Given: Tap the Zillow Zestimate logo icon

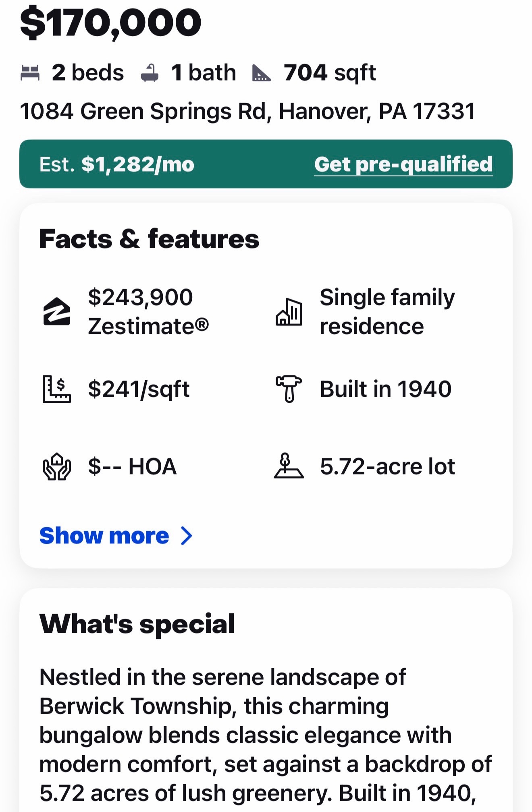Looking at the screenshot, I should [56, 311].
